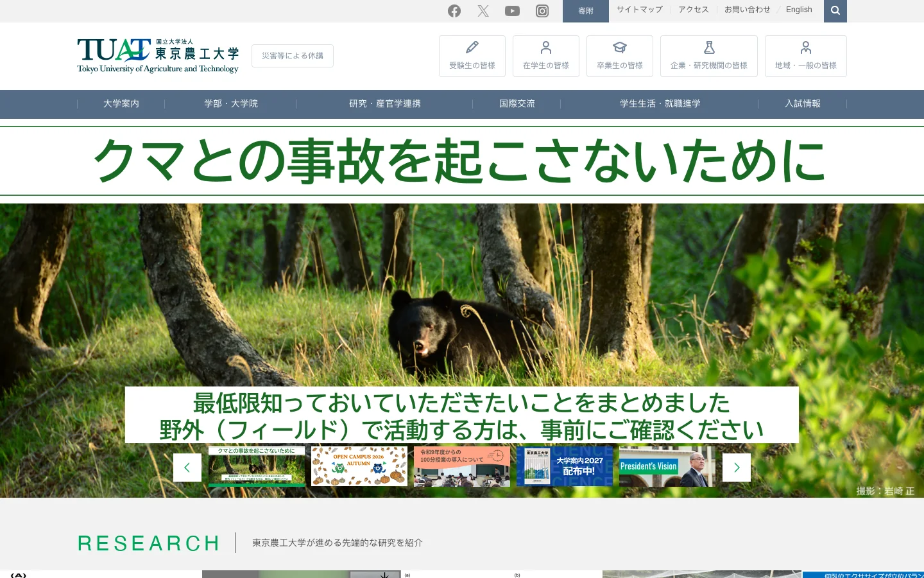Screen dimensions: 924x578
Task: Select the 大学案内2027 配布中 thumbnail
Action: [x=565, y=466]
